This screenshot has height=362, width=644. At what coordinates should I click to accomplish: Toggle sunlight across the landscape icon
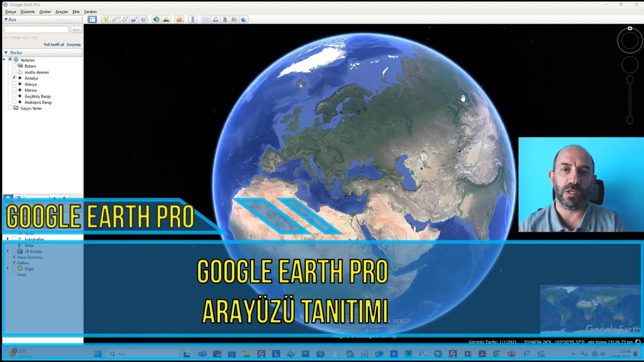[166, 20]
